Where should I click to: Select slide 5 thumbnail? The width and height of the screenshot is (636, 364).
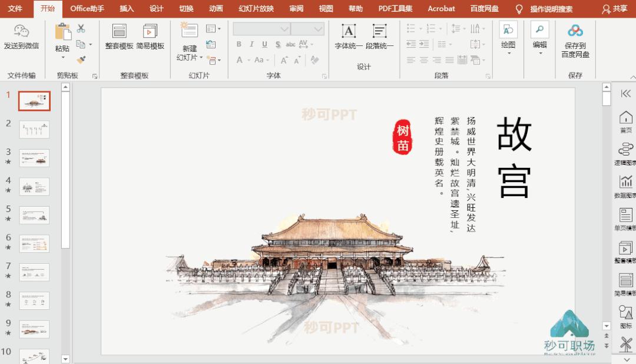(x=35, y=215)
